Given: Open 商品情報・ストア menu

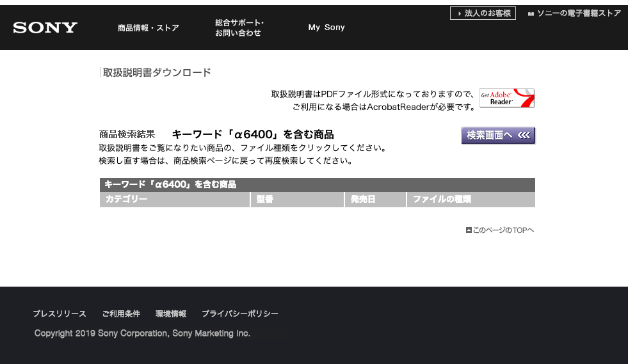Looking at the screenshot, I should point(148,28).
